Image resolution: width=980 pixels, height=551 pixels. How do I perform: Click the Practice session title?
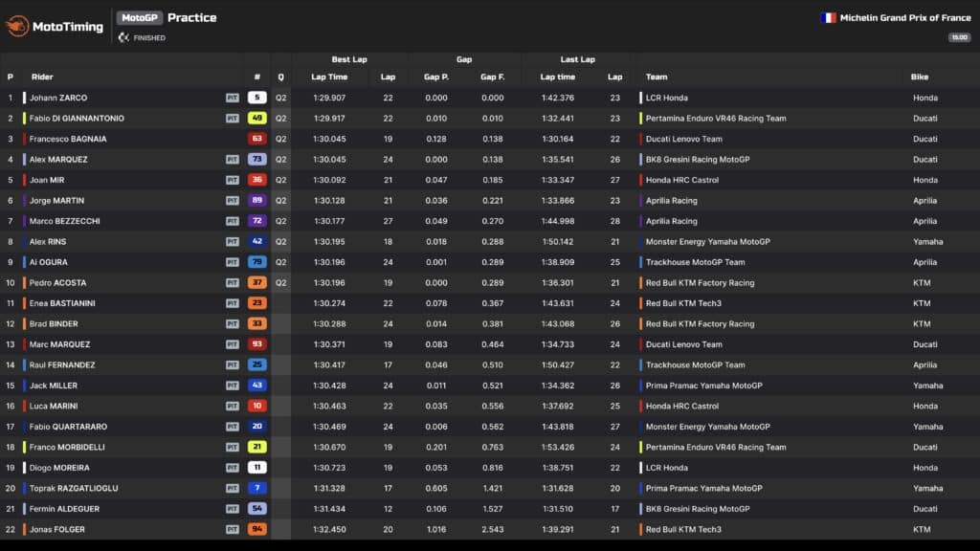pos(191,18)
